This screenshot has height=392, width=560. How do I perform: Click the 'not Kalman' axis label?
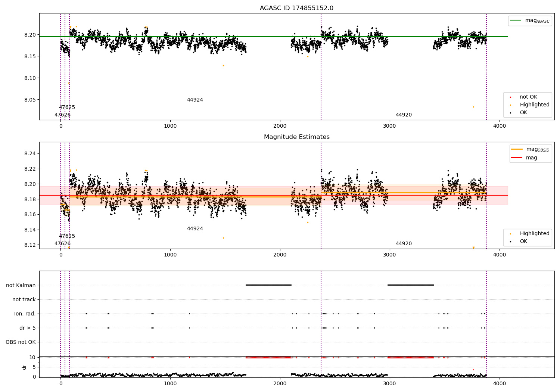point(21,286)
